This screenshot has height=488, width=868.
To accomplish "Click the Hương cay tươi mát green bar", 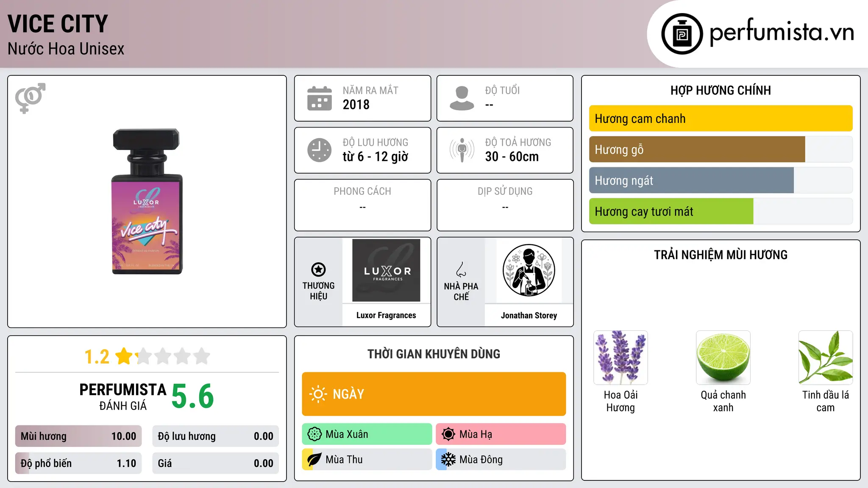I will pos(671,211).
